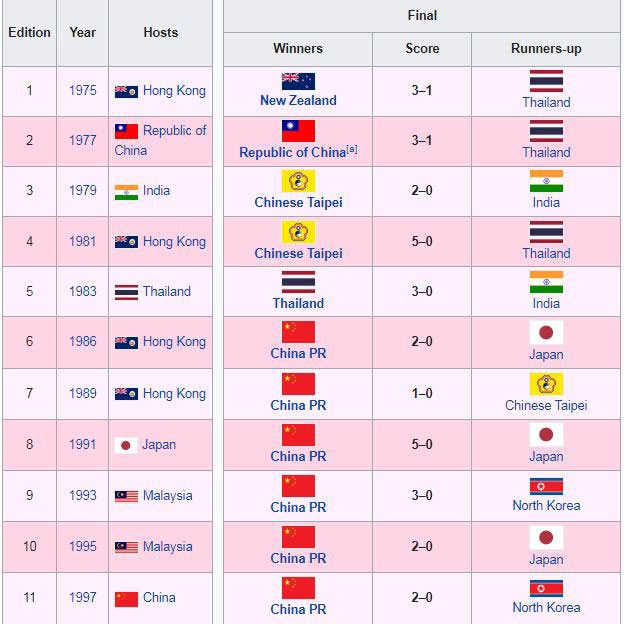The width and height of the screenshot is (624, 624).
Task: Click the Chinese Taipei flag in the 1981 winners cell
Action: click(x=298, y=232)
